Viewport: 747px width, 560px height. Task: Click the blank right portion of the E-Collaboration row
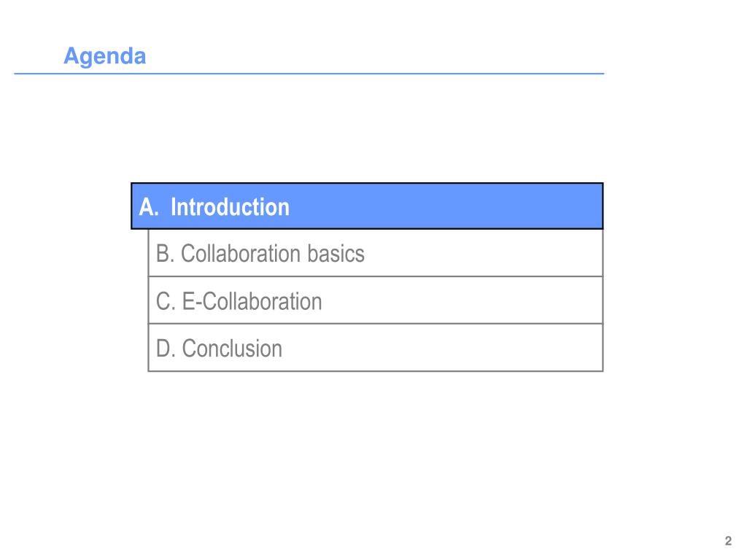click(462, 300)
